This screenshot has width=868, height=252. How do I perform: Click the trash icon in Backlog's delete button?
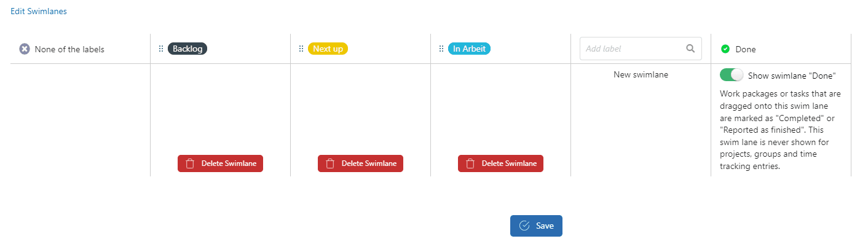tap(190, 163)
